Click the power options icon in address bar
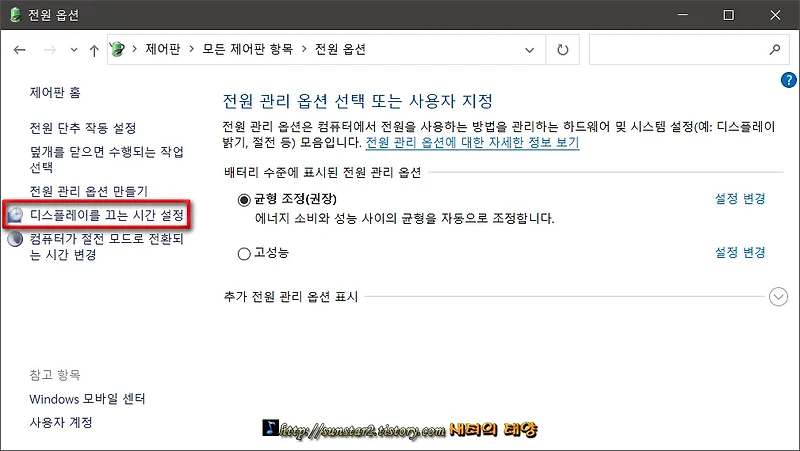Screen dimensions: 800x451 pos(117,49)
